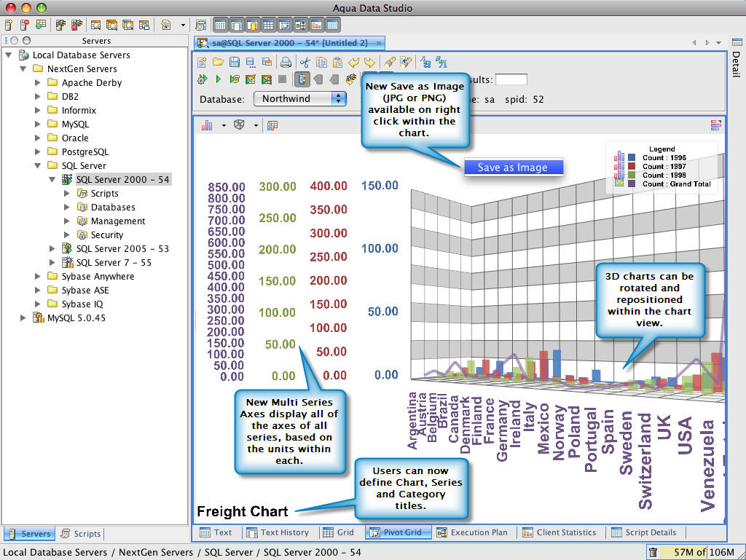Cut selection with the scissors icon

click(x=305, y=63)
